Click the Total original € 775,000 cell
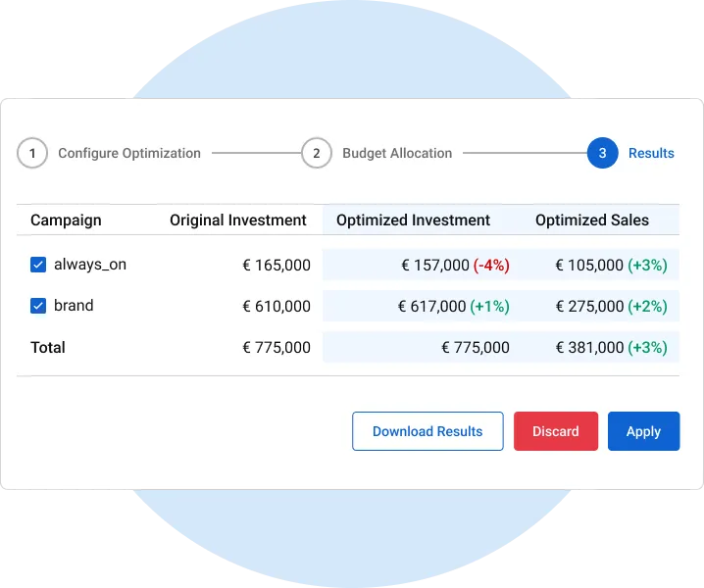704x588 pixels. [277, 348]
